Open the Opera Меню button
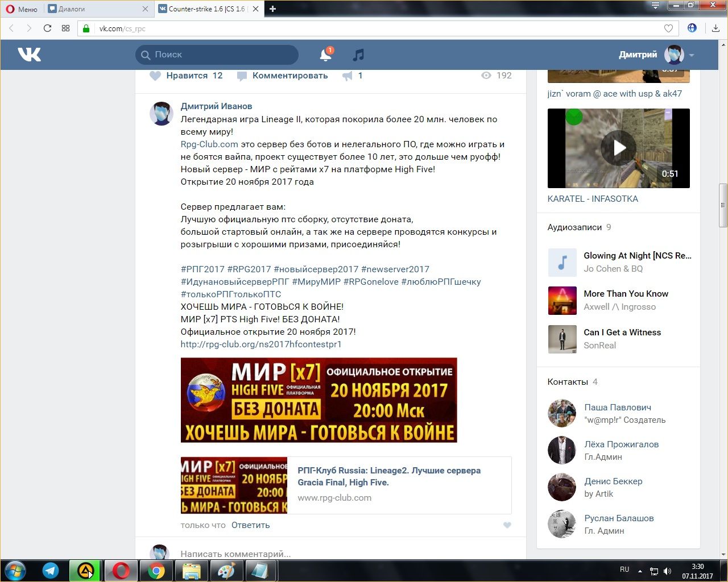The height and width of the screenshot is (582, 728). tap(22, 9)
